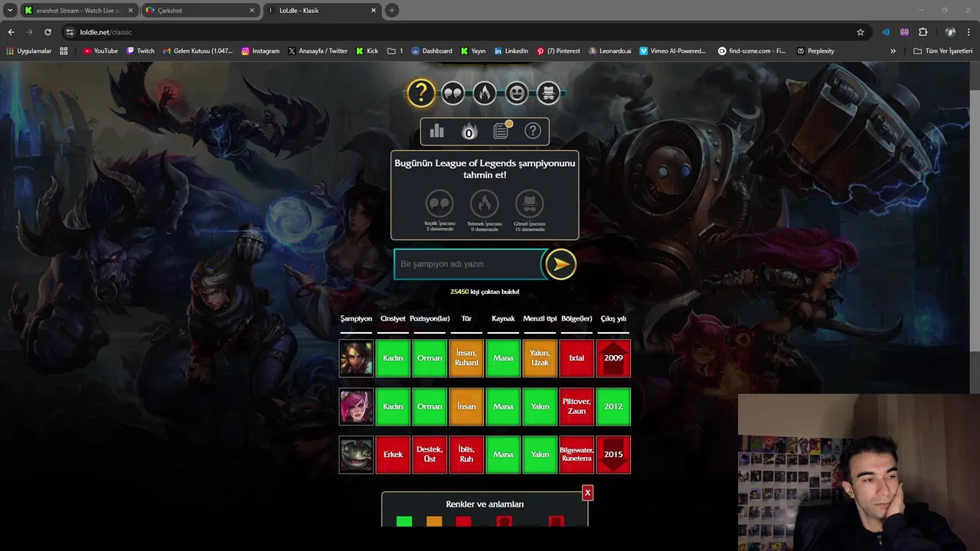Viewport: 980px width, 551px height.
Task: Open the statistics bar chart icon
Action: pyautogui.click(x=436, y=131)
